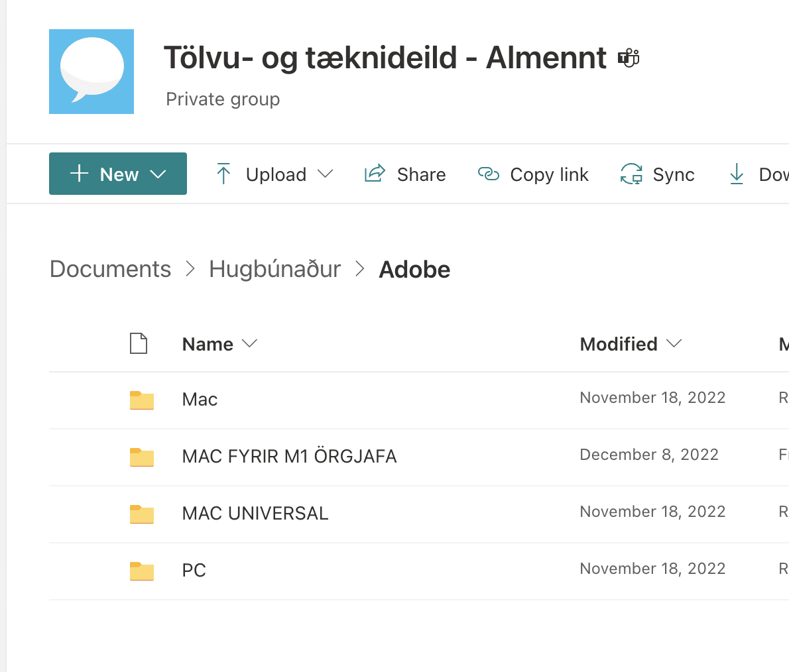Expand the New button dropdown
Viewport: 789px width, 672px height.
tap(158, 174)
